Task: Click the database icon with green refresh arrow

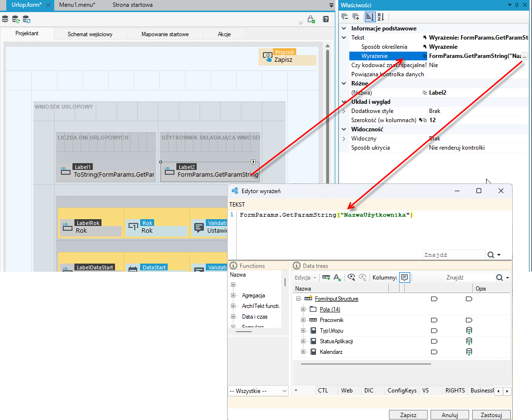Action: click(x=15, y=19)
